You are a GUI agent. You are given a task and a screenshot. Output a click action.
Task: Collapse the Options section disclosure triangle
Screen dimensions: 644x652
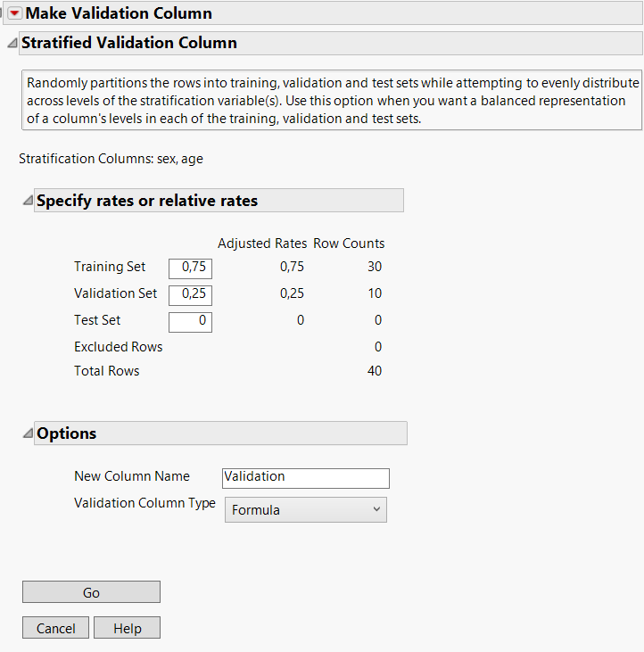tap(27, 433)
